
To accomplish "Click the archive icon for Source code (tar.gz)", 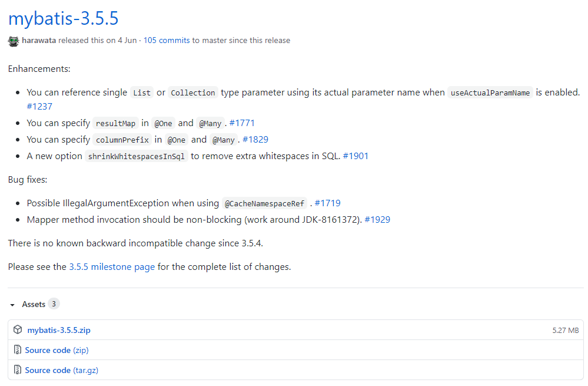I will coord(17,369).
